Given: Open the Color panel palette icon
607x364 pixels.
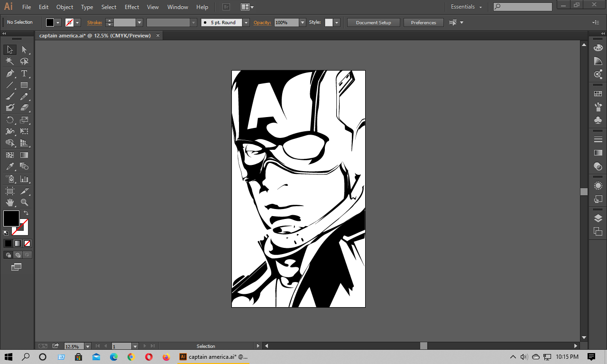Looking at the screenshot, I should pos(598,48).
